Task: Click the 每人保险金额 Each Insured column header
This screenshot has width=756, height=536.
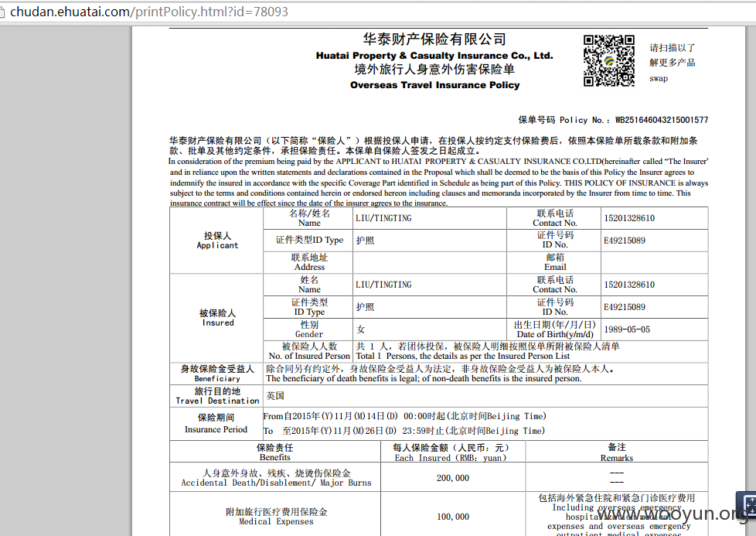Action: click(x=451, y=452)
